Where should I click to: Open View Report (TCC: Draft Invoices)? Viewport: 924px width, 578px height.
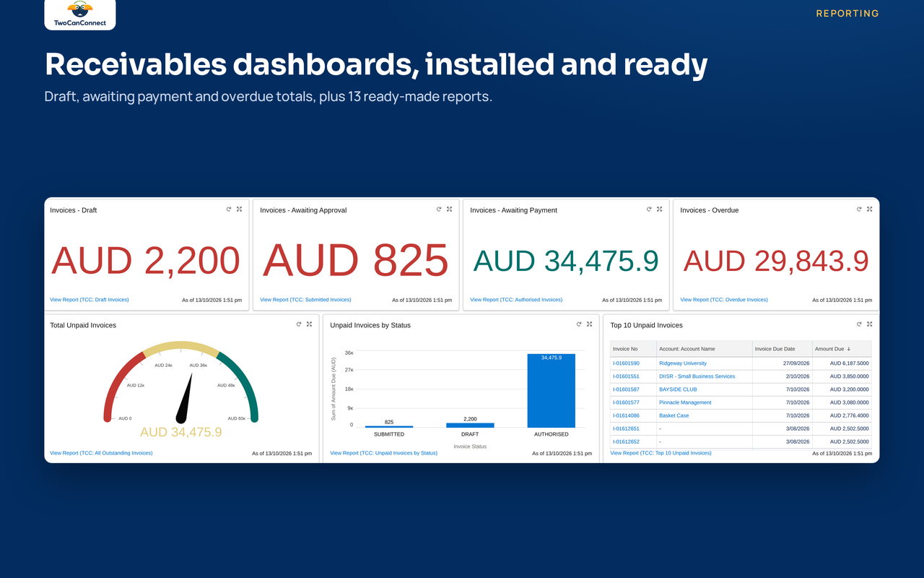[x=90, y=299]
